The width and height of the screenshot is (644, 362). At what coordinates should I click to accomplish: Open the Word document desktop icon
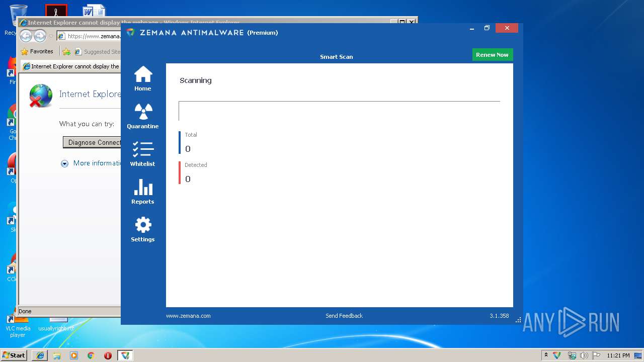pyautogui.click(x=94, y=11)
